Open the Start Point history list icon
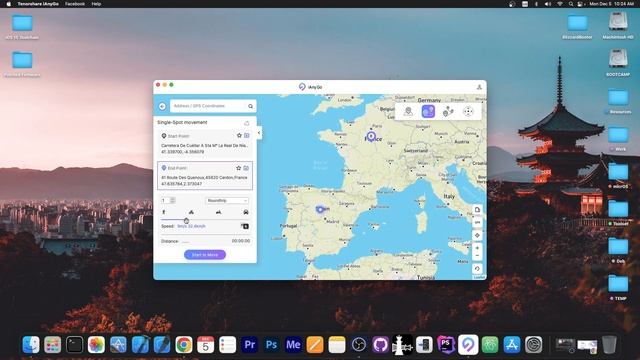 (247, 136)
